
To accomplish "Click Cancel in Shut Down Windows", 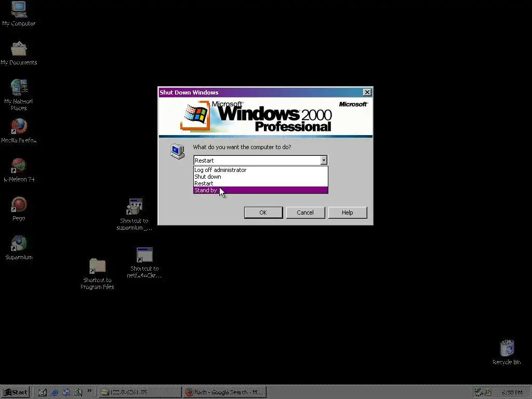I will pos(305,212).
